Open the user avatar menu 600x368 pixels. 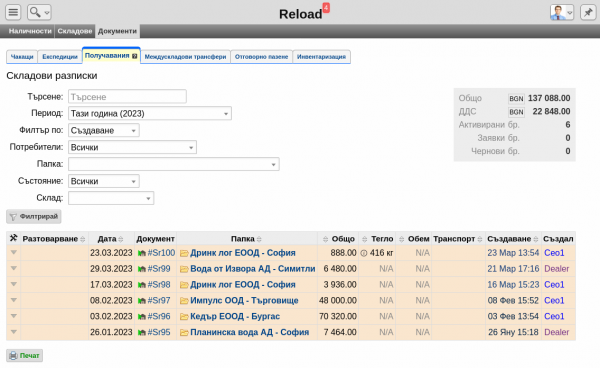(561, 12)
